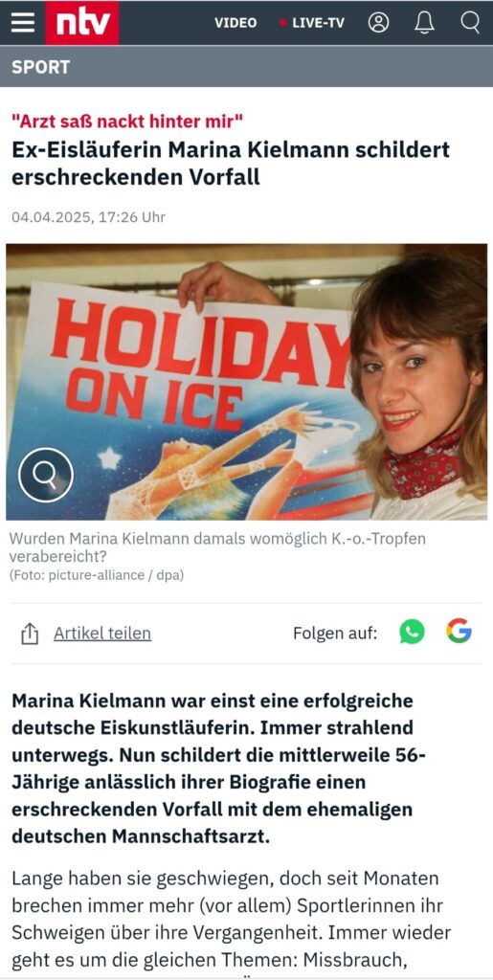The image size is (493, 980).
Task: Tap the share icon beside Artikel teilen
Action: (30, 634)
